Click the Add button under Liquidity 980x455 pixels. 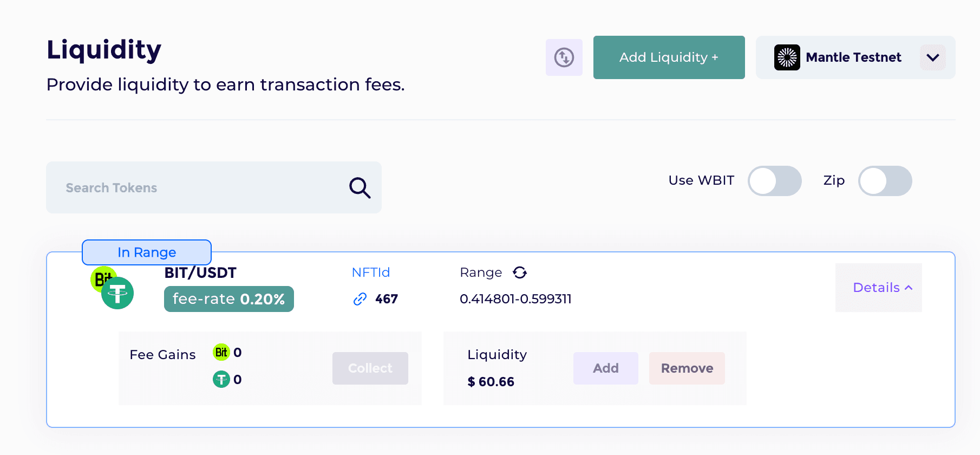pos(605,368)
